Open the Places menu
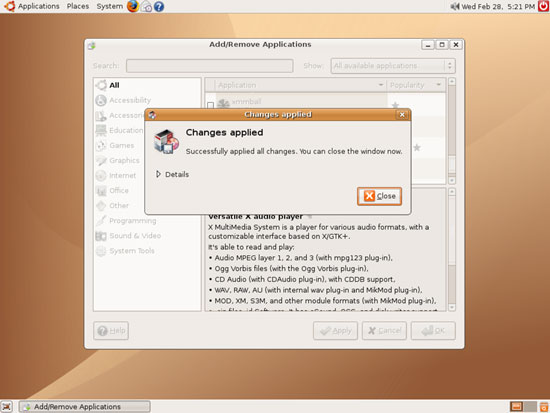Image resolution: width=550 pixels, height=413 pixels. (x=78, y=6)
